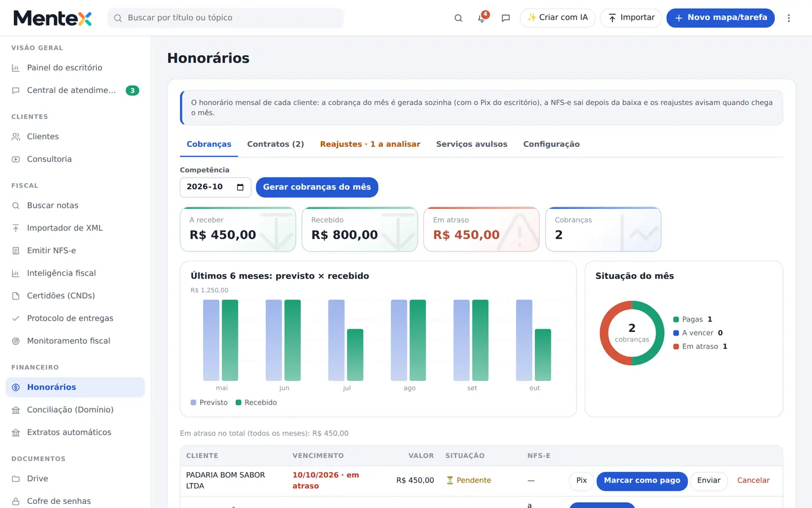812x508 pixels.
Task: Click the Em atraso R$ 450,00 summary card
Action: tap(481, 229)
